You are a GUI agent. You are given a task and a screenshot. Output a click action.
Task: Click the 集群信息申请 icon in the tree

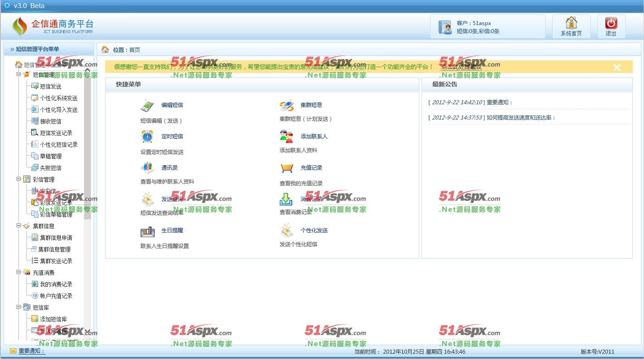point(35,238)
